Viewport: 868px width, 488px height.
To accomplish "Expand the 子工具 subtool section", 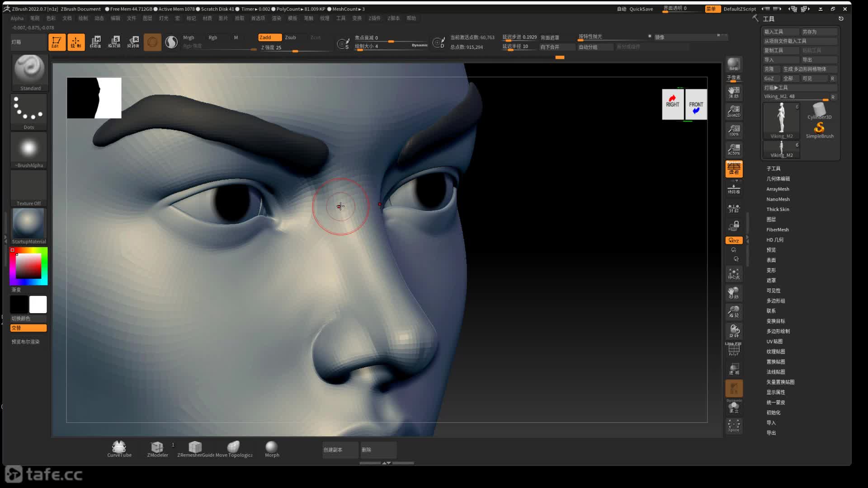I will (x=773, y=169).
